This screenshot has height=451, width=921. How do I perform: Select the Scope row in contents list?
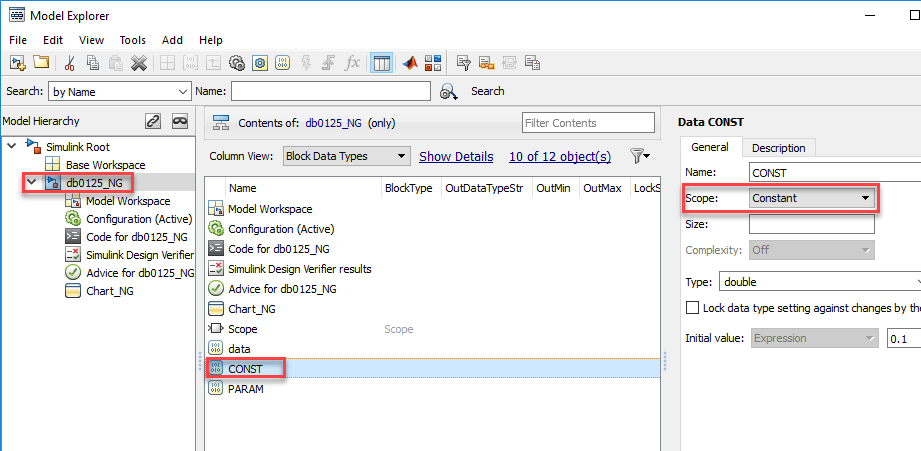click(x=433, y=329)
